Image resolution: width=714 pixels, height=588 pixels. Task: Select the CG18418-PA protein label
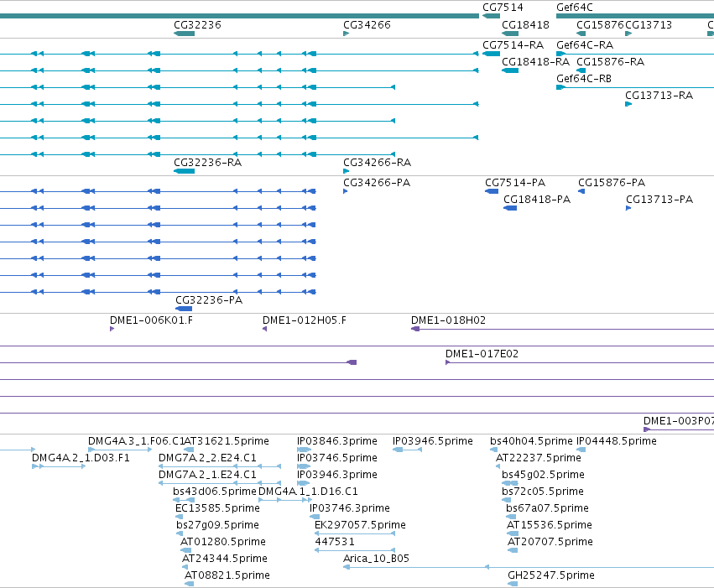click(537, 200)
